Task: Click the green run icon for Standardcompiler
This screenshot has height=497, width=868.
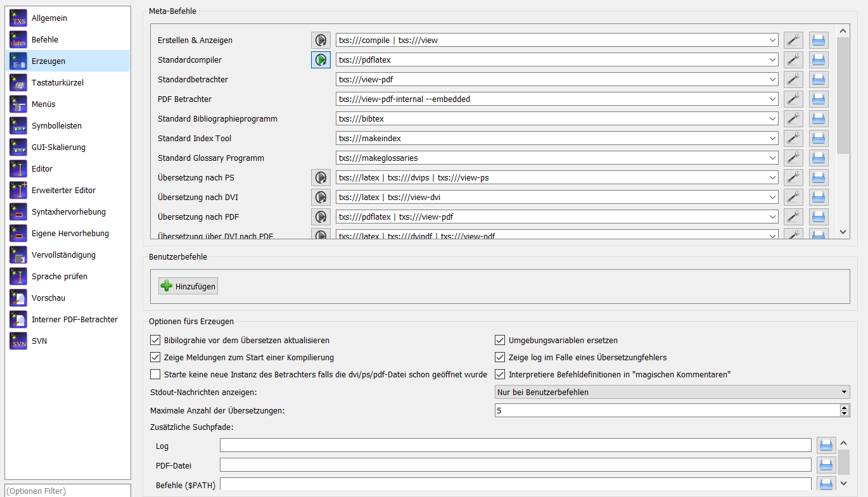Action: click(x=321, y=60)
